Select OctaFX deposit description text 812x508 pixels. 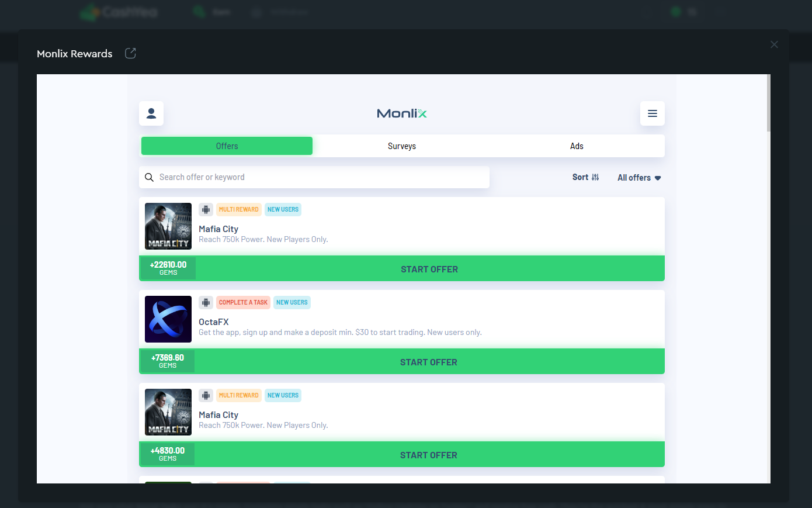point(340,332)
